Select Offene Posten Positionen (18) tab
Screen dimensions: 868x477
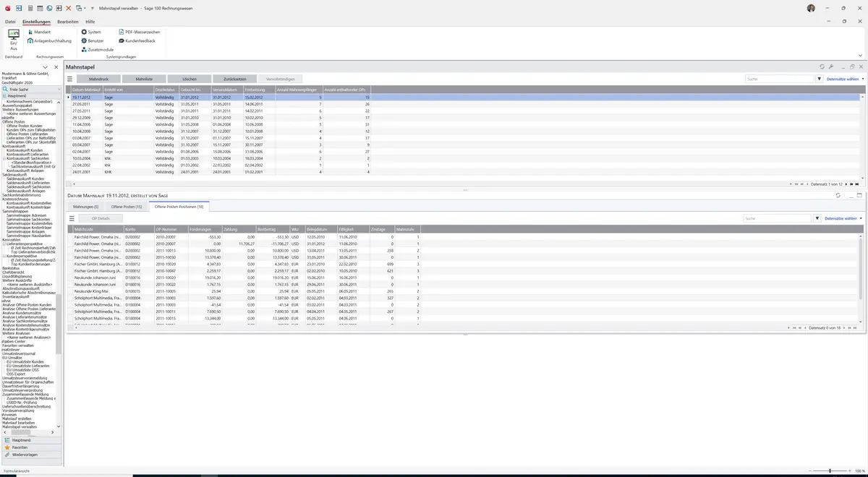pyautogui.click(x=179, y=207)
